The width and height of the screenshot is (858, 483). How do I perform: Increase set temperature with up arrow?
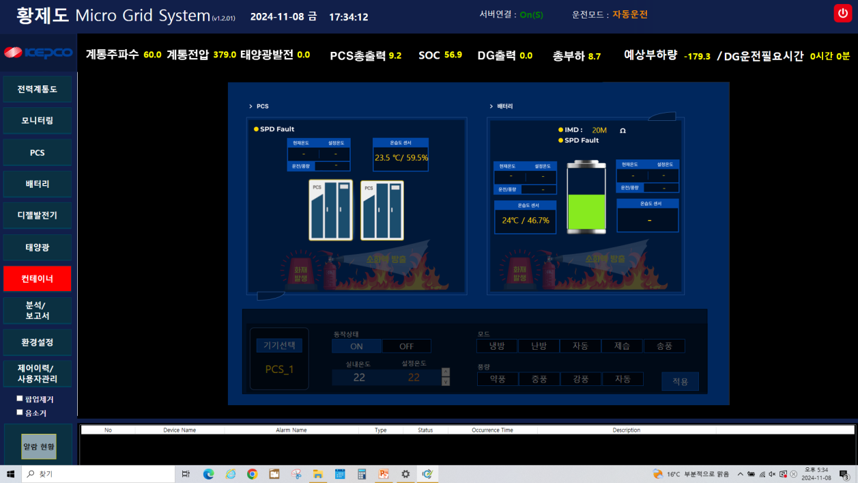point(445,372)
